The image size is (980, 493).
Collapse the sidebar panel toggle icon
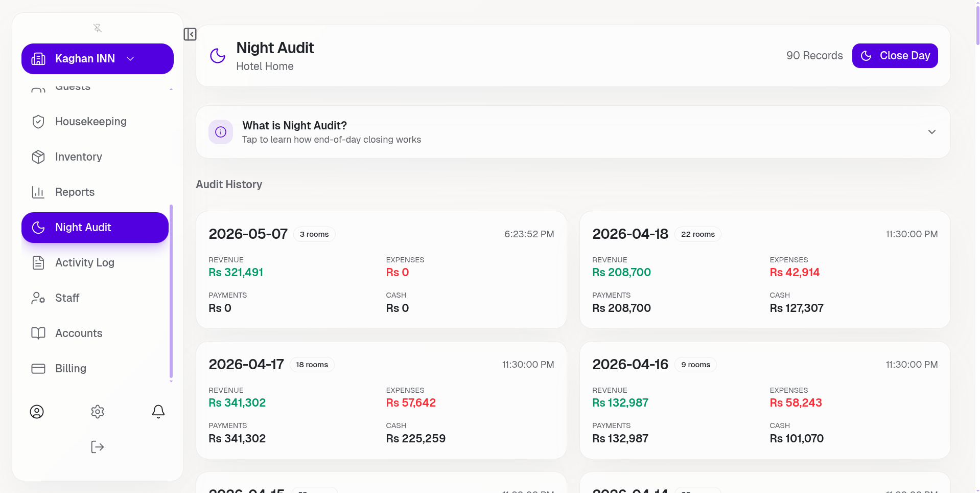pos(190,34)
